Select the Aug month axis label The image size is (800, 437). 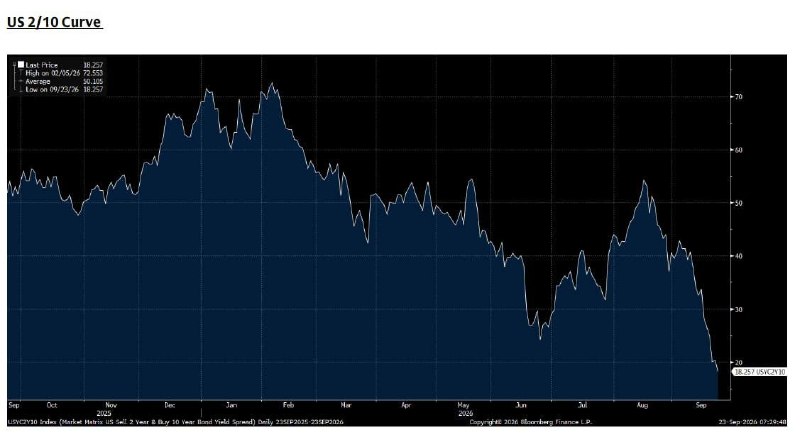click(642, 405)
